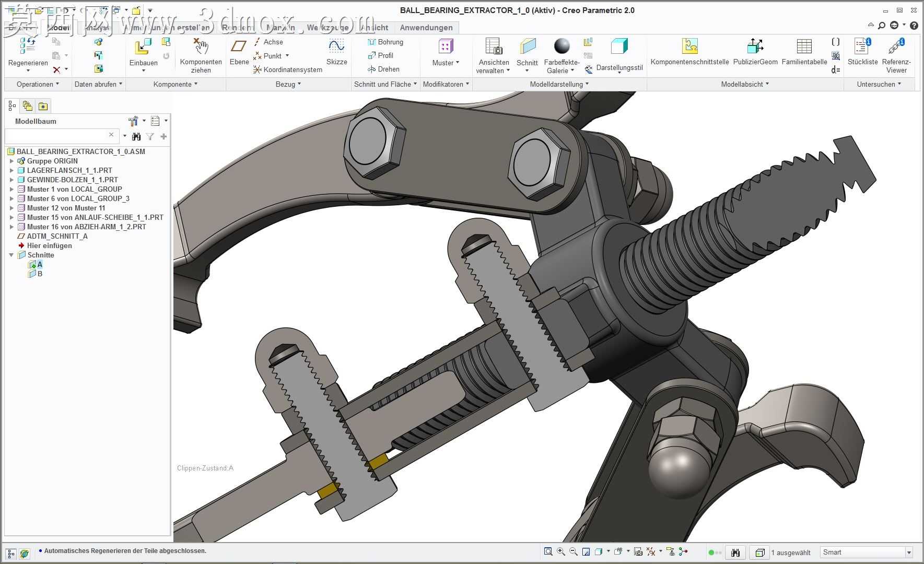Click the Einbauen assemble icon
This screenshot has height=564, width=924.
pyautogui.click(x=143, y=47)
